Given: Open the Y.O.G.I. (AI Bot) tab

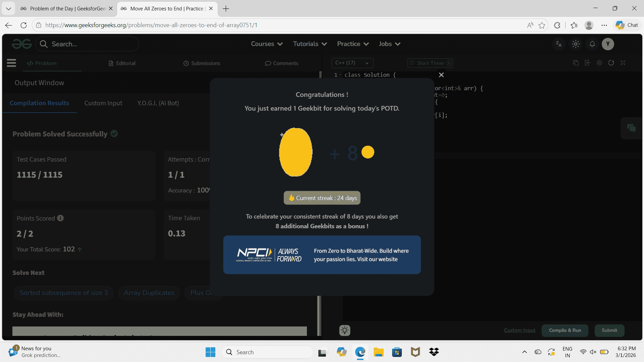Looking at the screenshot, I should tap(158, 103).
